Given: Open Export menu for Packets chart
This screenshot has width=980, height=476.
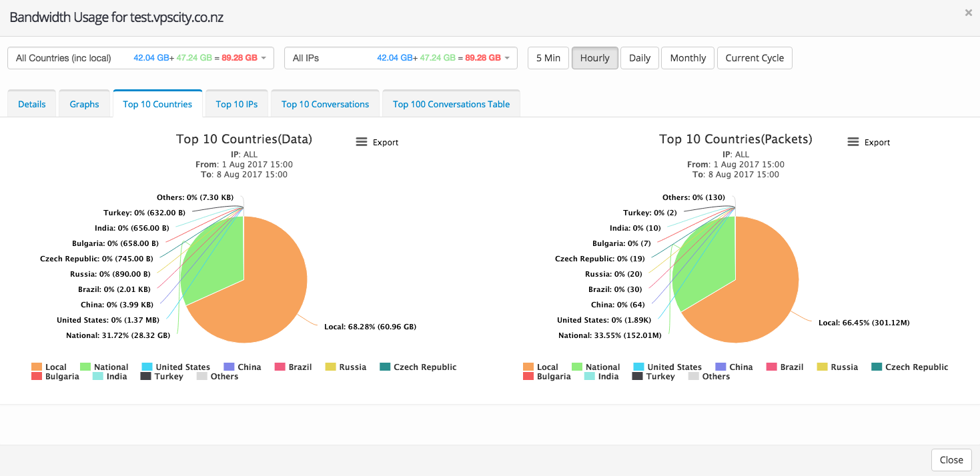Looking at the screenshot, I should coord(869,142).
